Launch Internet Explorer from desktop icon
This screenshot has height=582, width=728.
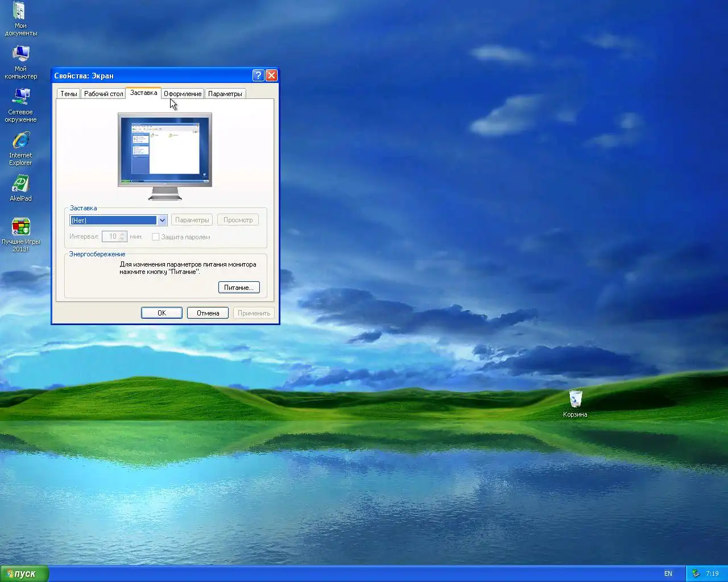click(20, 148)
